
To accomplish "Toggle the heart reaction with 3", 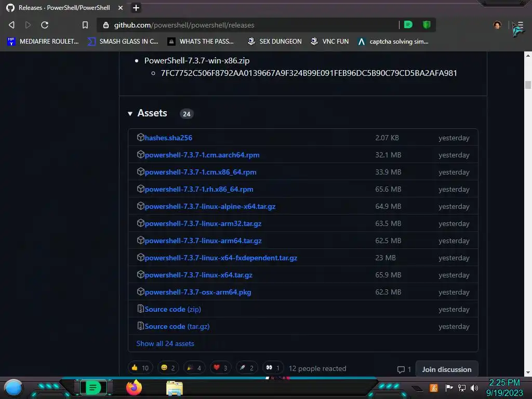I will click(220, 368).
